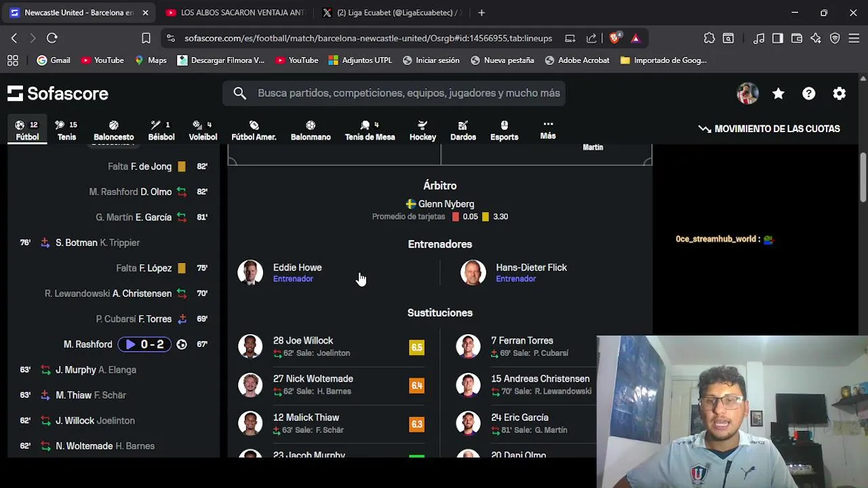This screenshot has height=488, width=868.
Task: Open Gmail bookmark
Action: coord(53,60)
